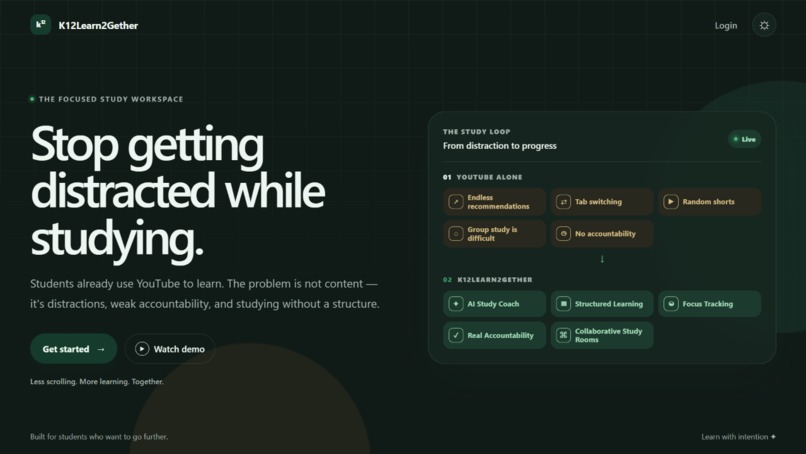Click the Get started button
806x454 pixels.
[74, 349]
